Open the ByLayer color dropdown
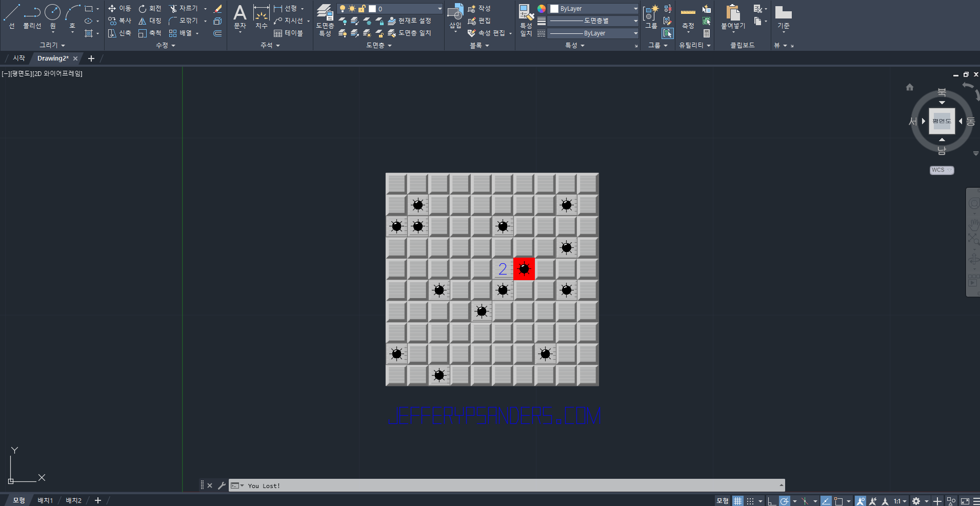Image resolution: width=980 pixels, height=506 pixels. (593, 9)
